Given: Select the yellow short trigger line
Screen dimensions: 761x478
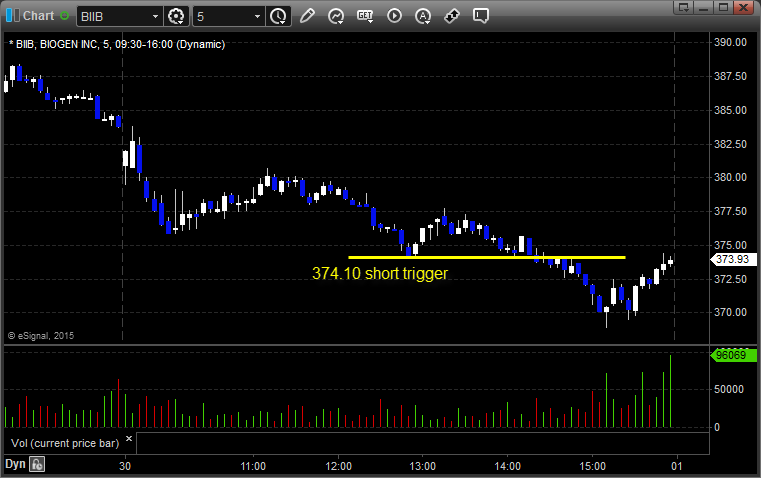Looking at the screenshot, I should [x=487, y=257].
